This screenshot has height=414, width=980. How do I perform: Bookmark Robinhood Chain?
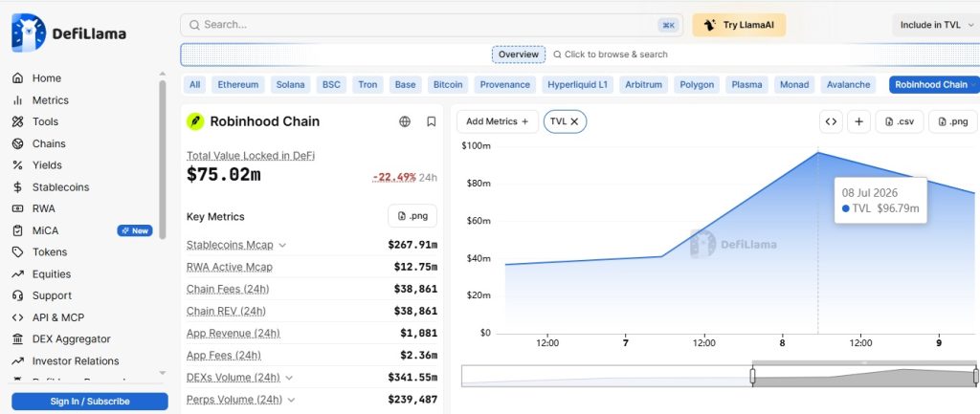(432, 121)
